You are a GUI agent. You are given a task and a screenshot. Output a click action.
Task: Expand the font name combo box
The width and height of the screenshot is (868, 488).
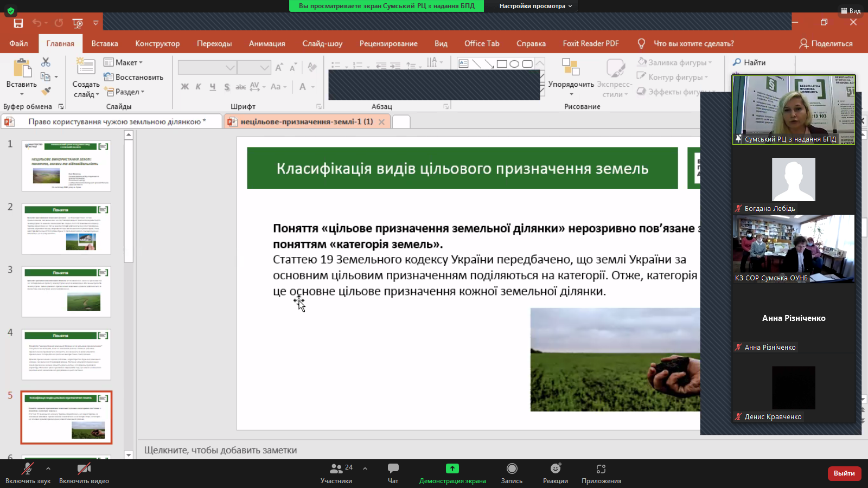tap(231, 68)
